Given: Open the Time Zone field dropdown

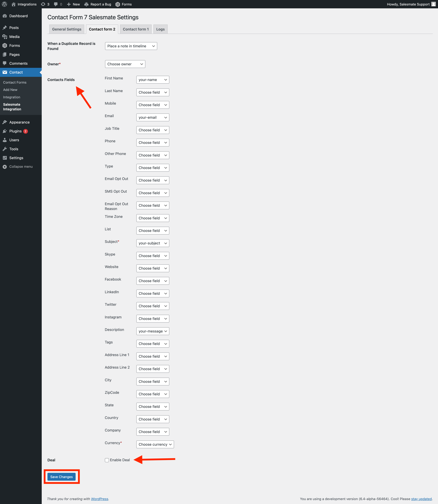Looking at the screenshot, I should (x=153, y=218).
